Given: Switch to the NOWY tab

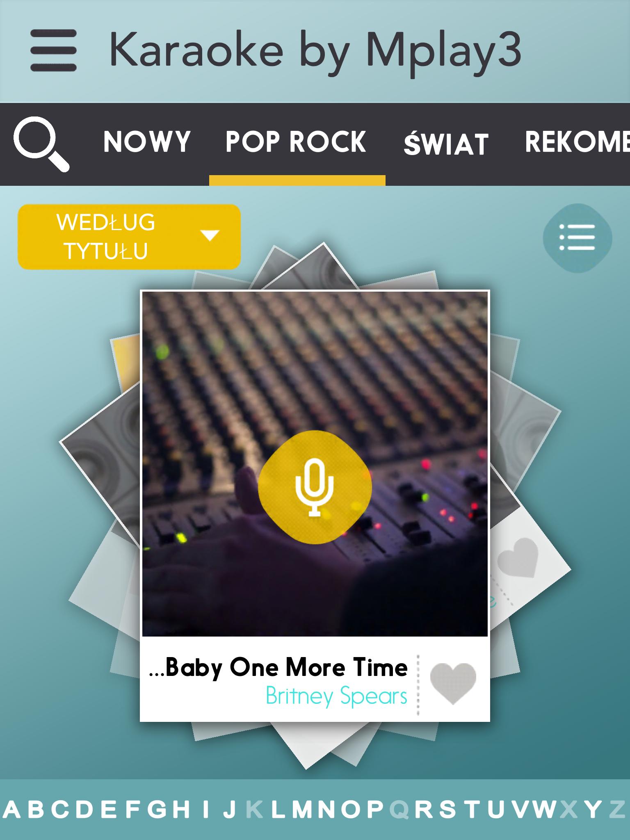Looking at the screenshot, I should [x=147, y=142].
